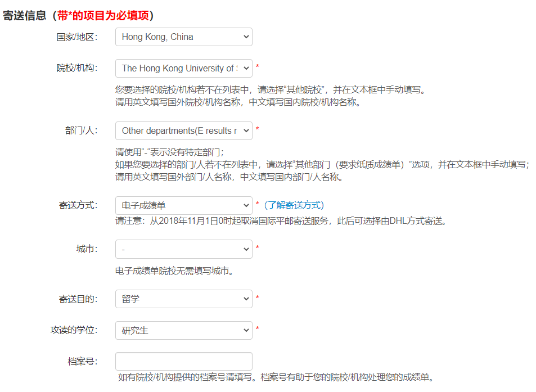
Task: Open the 寄送目的 dropdown showing 留学
Action: [x=183, y=299]
